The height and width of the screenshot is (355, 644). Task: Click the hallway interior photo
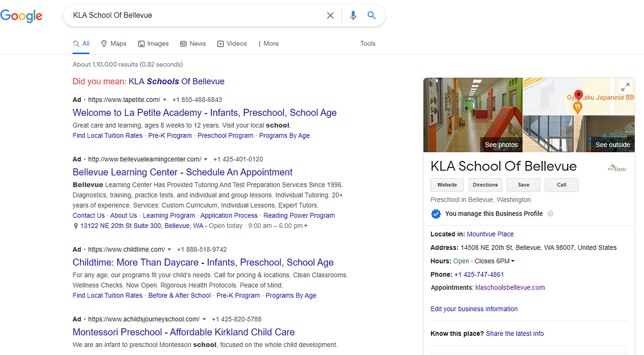pyautogui.click(x=473, y=115)
